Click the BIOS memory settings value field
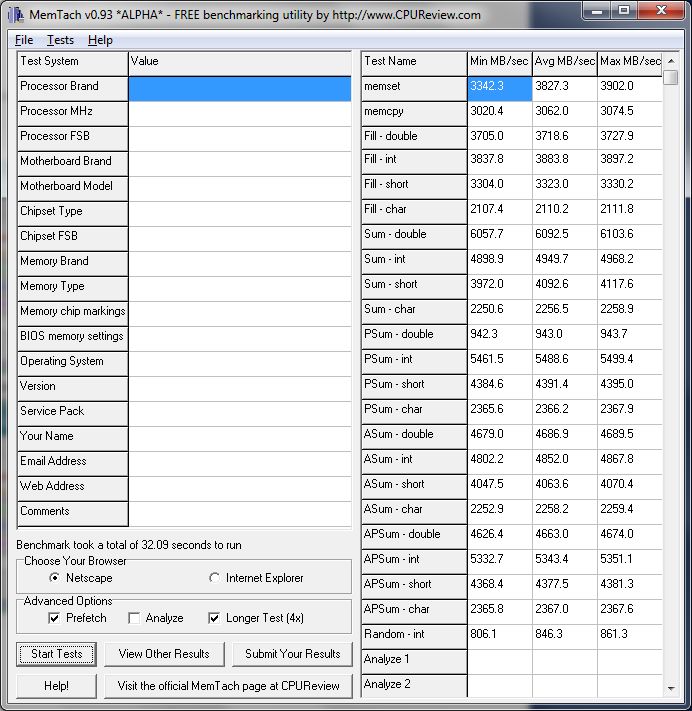 240,339
